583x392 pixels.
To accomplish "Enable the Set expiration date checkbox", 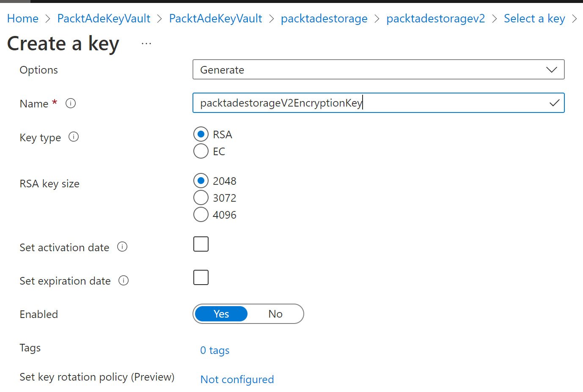I will pos(201,277).
